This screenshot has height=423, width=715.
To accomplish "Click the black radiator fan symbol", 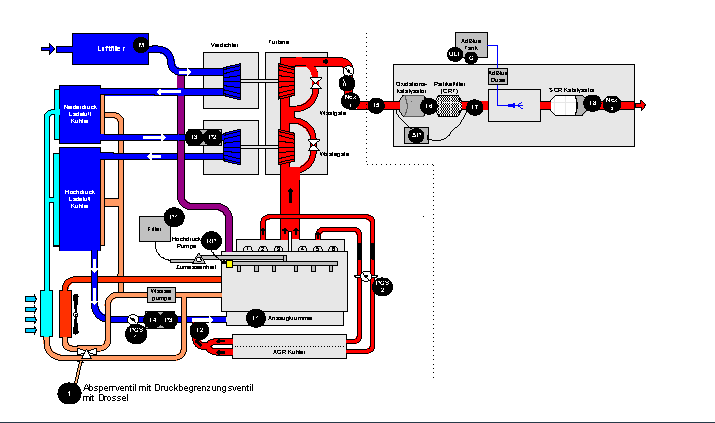I will click(x=76, y=315).
